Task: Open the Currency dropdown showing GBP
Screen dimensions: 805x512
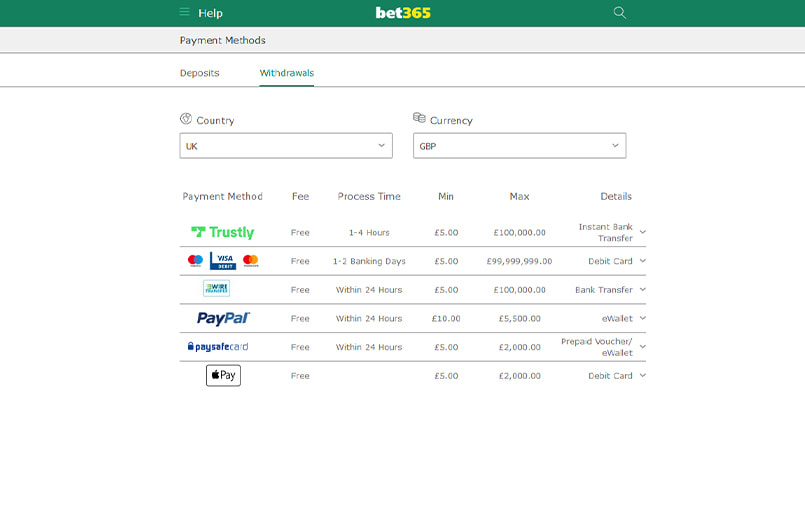Action: pos(520,146)
